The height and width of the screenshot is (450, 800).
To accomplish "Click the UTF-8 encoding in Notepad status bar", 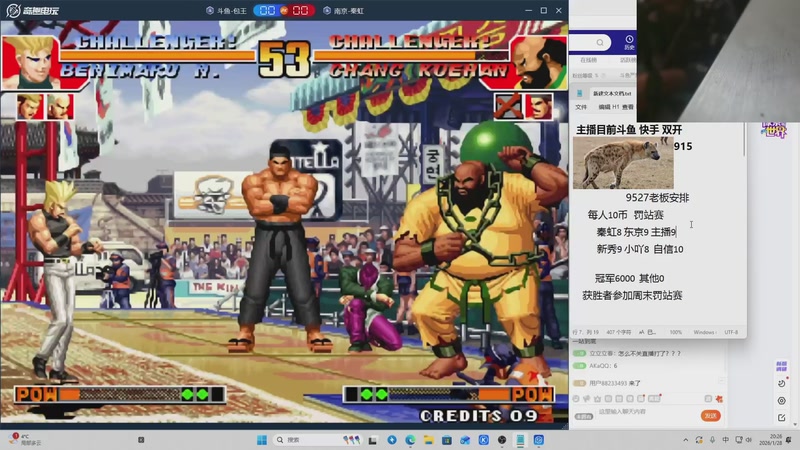I will coord(731,332).
